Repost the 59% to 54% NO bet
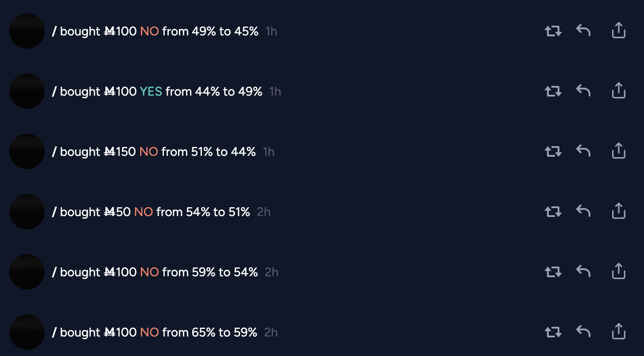This screenshot has width=644, height=356. (553, 272)
